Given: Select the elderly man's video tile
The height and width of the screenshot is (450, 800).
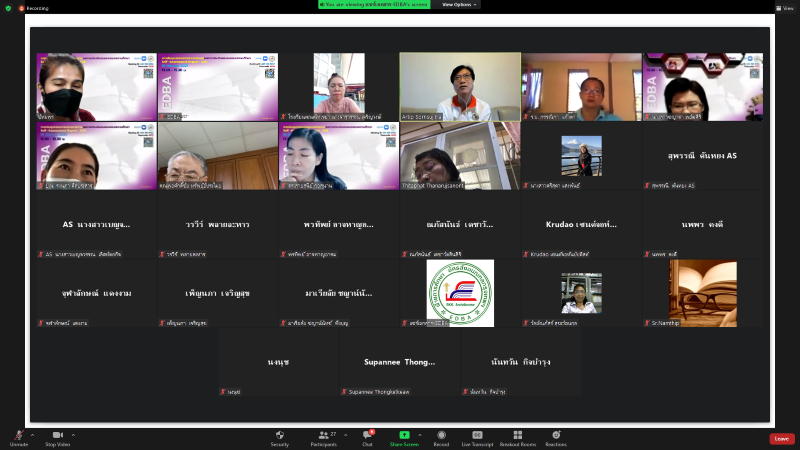Looking at the screenshot, I should click(x=218, y=156).
